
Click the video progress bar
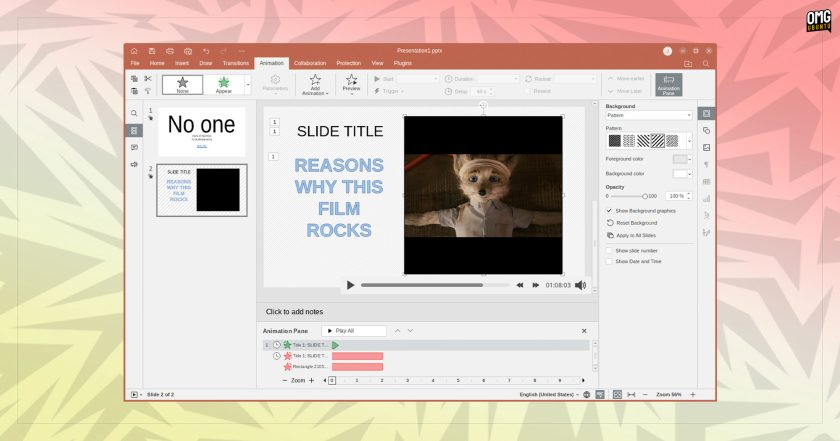point(434,285)
